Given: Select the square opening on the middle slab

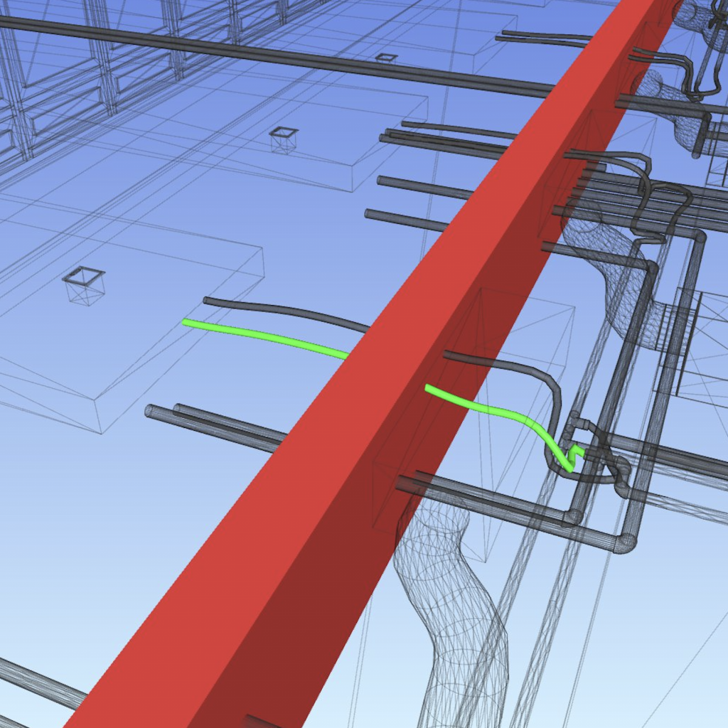Looking at the screenshot, I should 284,132.
